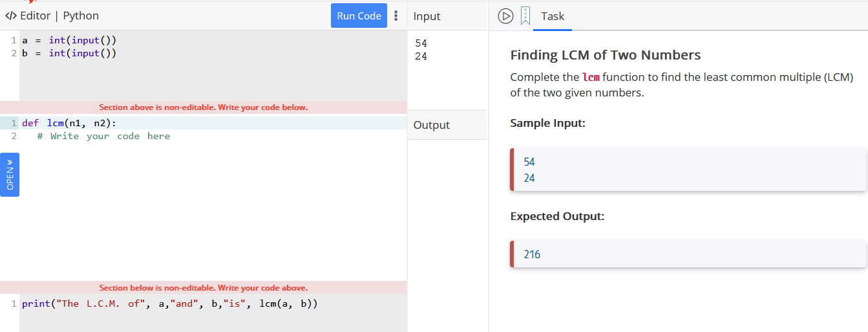
Task: Expand the blue OPEN side panel
Action: point(10,175)
